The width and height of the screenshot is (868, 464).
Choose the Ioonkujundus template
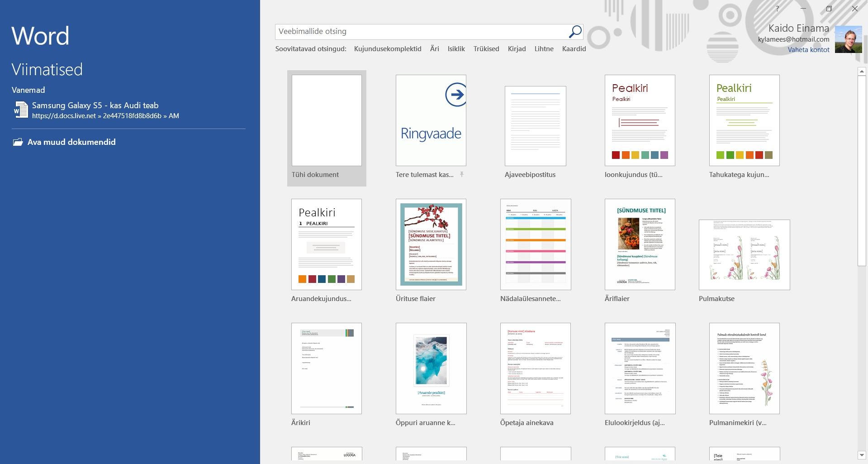(x=640, y=120)
